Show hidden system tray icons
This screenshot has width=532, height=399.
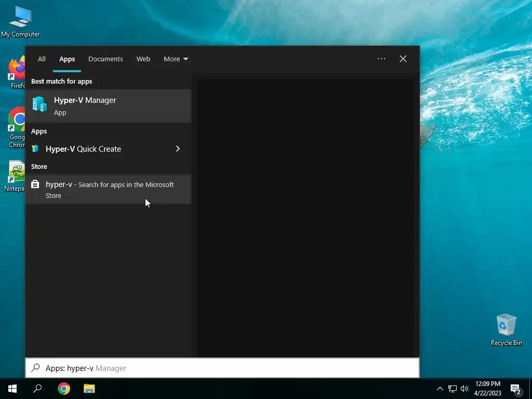[440, 389]
